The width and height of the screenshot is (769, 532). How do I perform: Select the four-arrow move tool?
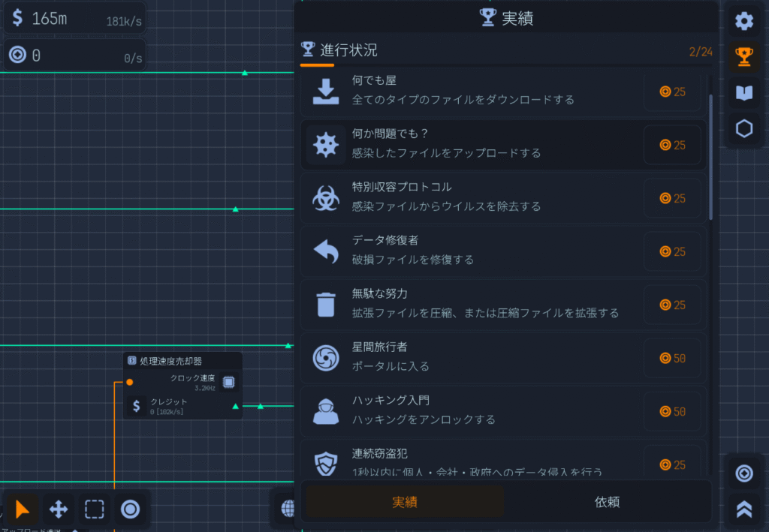click(59, 509)
